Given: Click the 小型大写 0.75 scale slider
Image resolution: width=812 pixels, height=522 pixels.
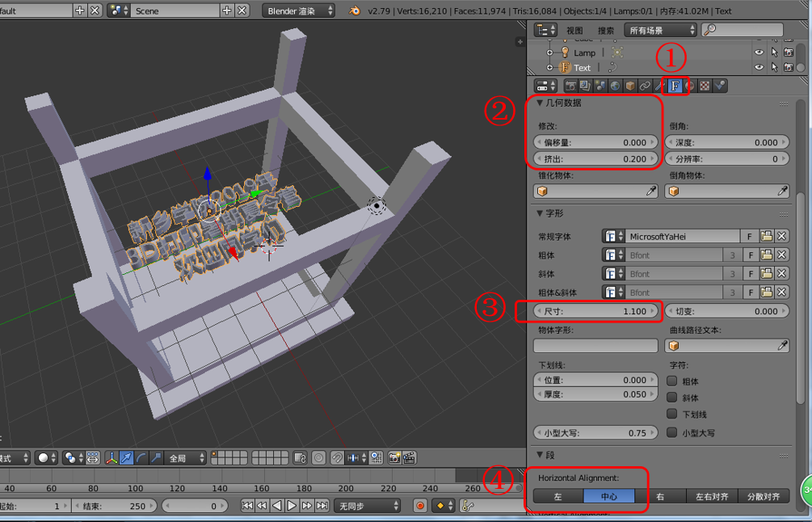Looking at the screenshot, I should pos(595,433).
